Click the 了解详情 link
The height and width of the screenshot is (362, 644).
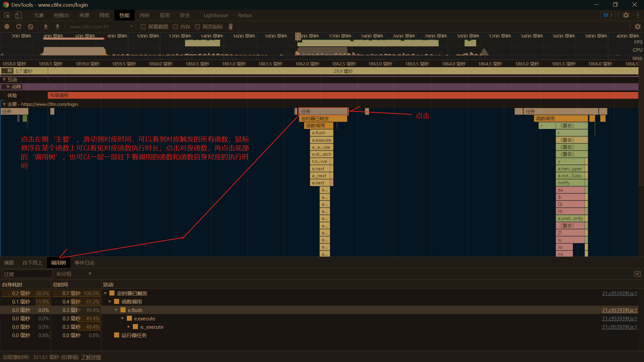(91, 357)
